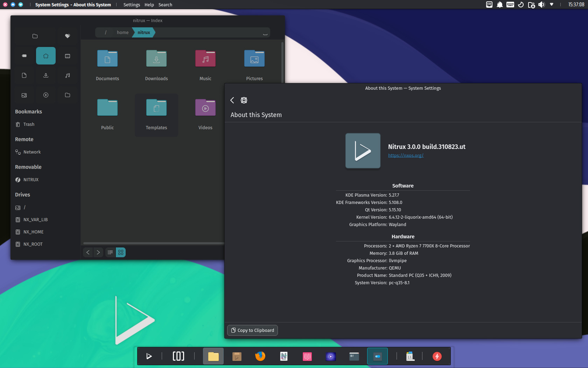588x368 pixels.
Task: Click the network tray icon
Action: (489, 5)
